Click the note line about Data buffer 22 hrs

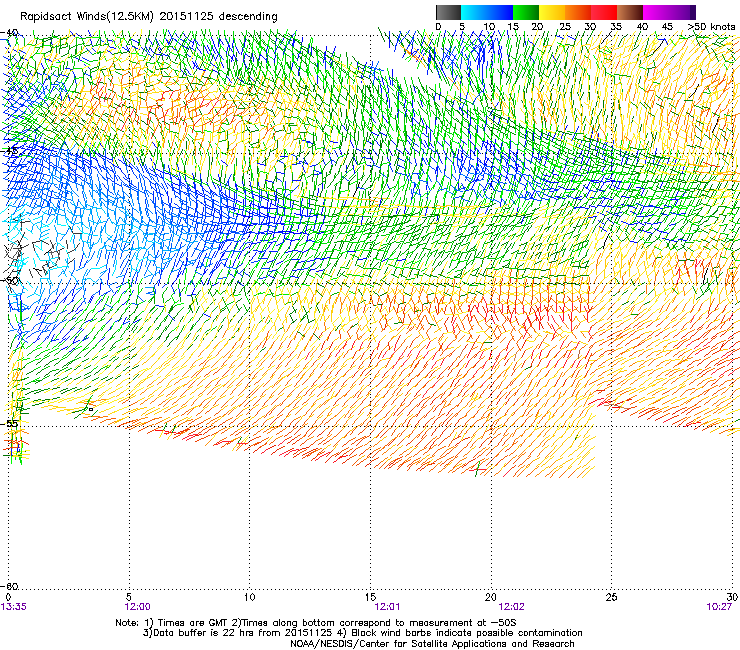[362, 633]
